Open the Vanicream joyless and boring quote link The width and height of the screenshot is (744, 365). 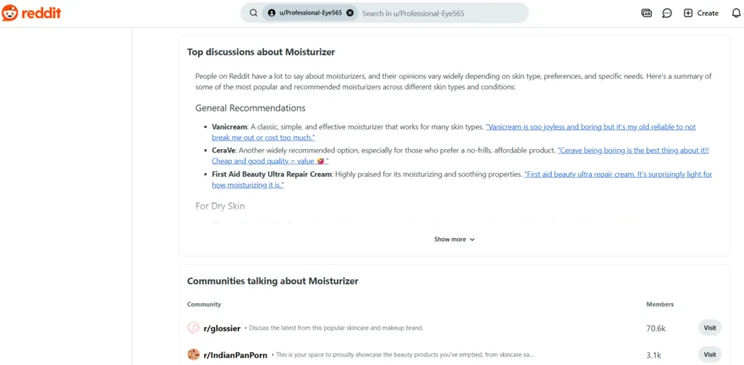click(454, 132)
